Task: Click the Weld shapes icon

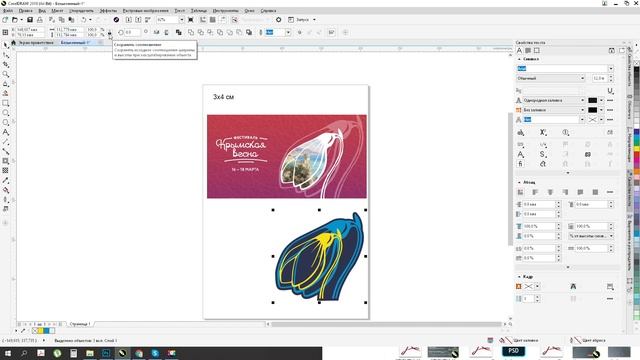Action: 191,32
